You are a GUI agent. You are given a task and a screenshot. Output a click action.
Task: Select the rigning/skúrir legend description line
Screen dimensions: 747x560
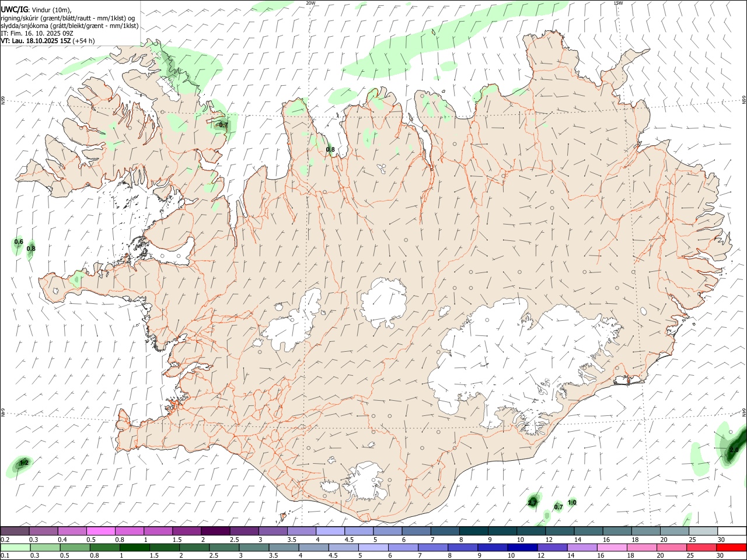click(68, 18)
